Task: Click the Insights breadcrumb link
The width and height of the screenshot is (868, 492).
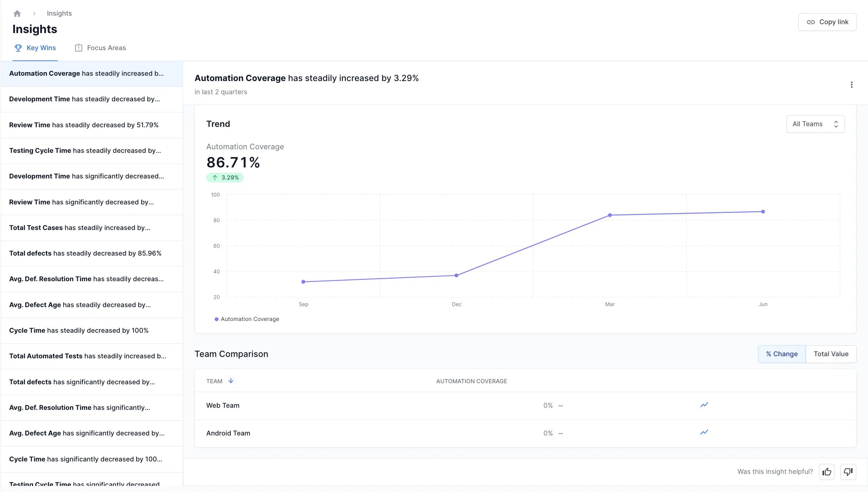Action: [x=59, y=14]
